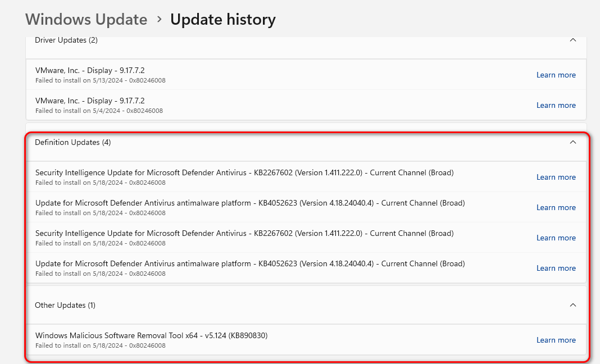This screenshot has height=364, width=600.
Task: Open Learn more for VMware Display failed 5/4/2024
Action: (x=556, y=105)
